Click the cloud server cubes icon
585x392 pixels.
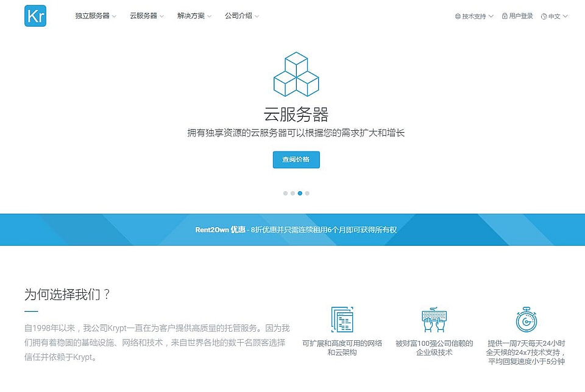click(296, 74)
